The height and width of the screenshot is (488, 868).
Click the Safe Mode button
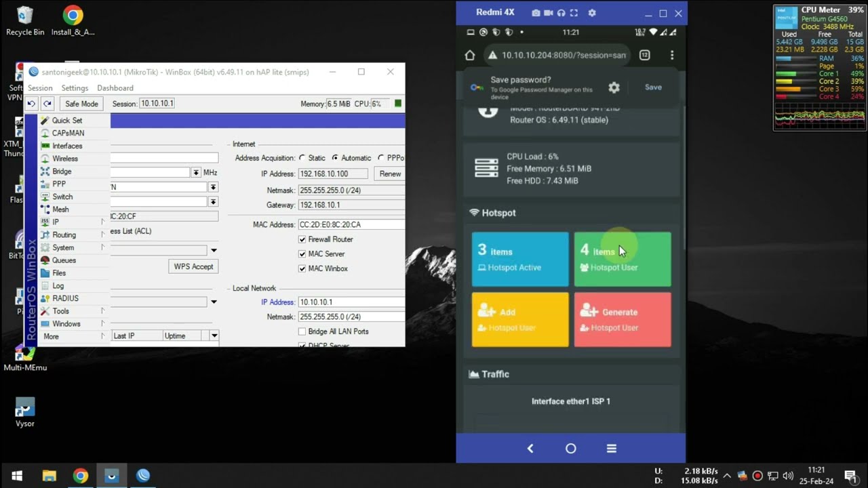pos(81,104)
